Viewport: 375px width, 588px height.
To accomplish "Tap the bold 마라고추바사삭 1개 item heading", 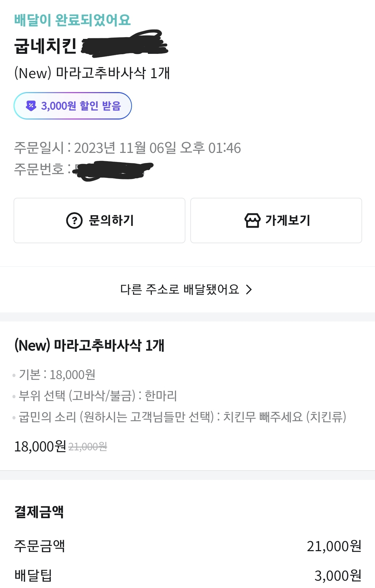I will pyautogui.click(x=89, y=345).
